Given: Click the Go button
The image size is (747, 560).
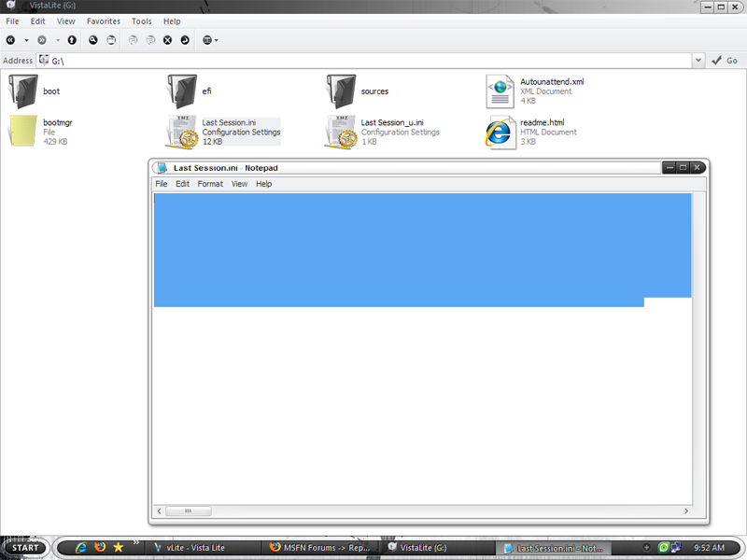Looking at the screenshot, I should click(726, 61).
